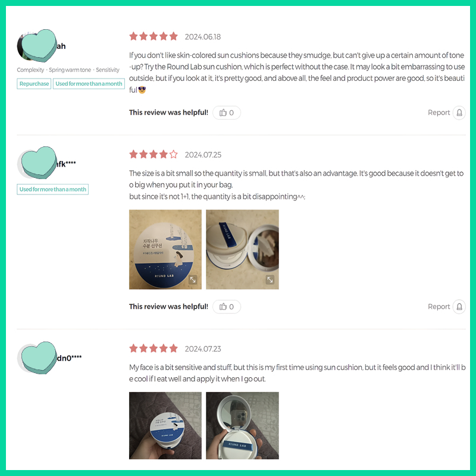The image size is (476, 476).
Task: Click heart avatar of user fk****
Action: [x=38, y=163]
